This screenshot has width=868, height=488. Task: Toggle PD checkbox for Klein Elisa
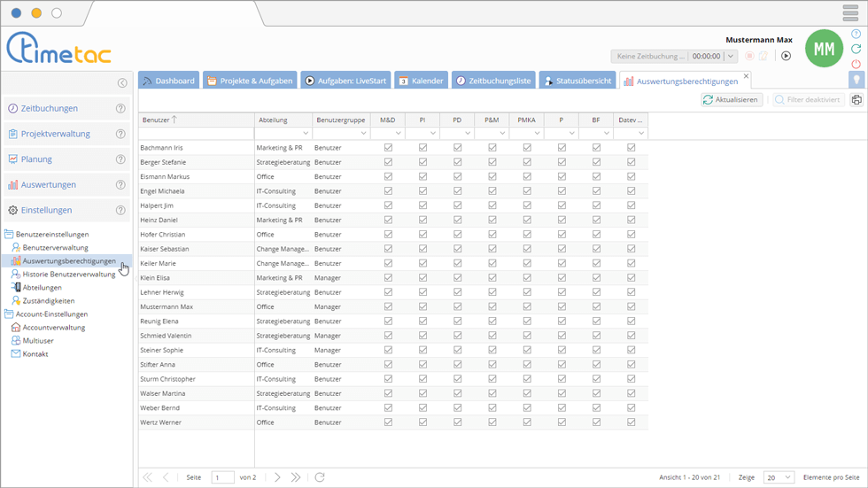(x=457, y=278)
